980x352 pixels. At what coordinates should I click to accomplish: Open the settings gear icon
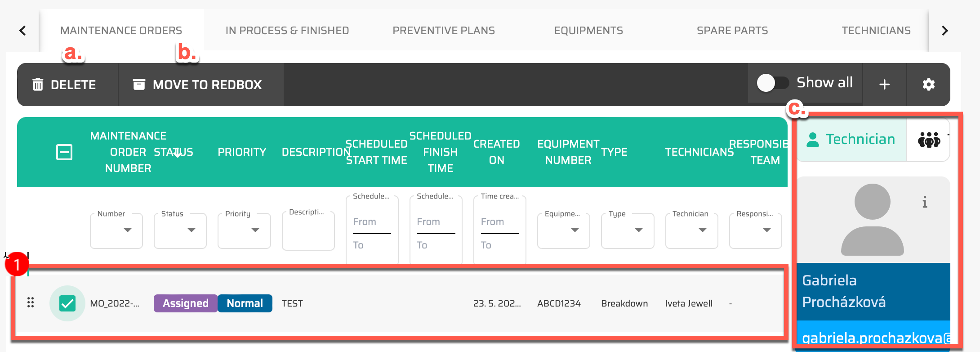[x=928, y=85]
